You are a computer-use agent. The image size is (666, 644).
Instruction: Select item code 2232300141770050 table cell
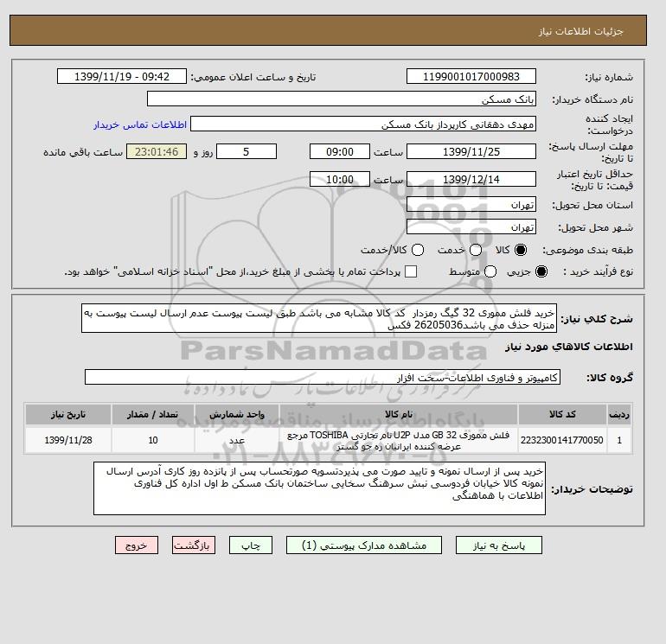(x=562, y=440)
